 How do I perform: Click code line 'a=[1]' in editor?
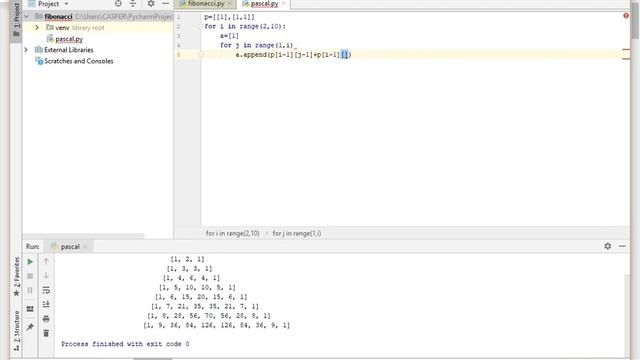point(229,36)
